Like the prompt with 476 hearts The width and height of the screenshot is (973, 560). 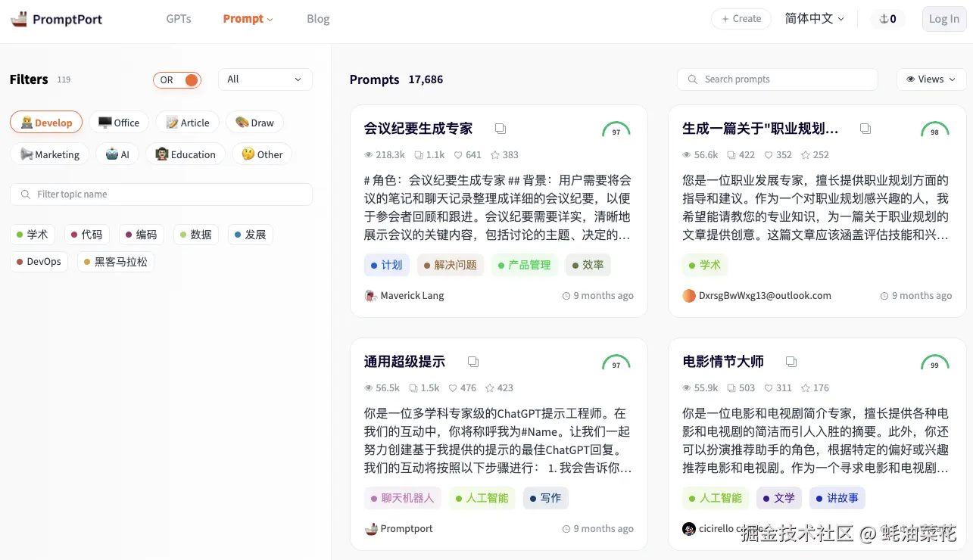[453, 388]
